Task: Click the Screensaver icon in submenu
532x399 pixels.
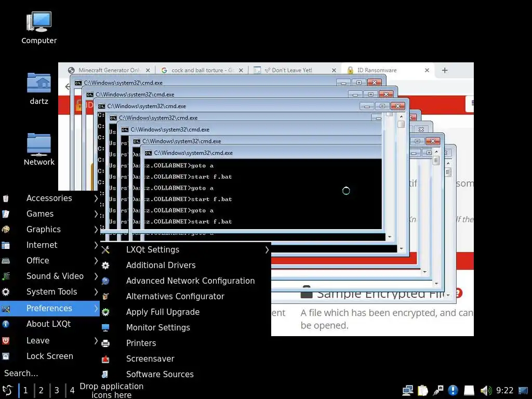Action: click(105, 359)
